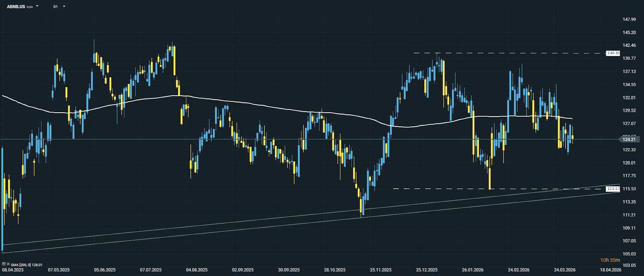Click 103.05 on the price scale
The width and height of the screenshot is (644, 276).
629,265
